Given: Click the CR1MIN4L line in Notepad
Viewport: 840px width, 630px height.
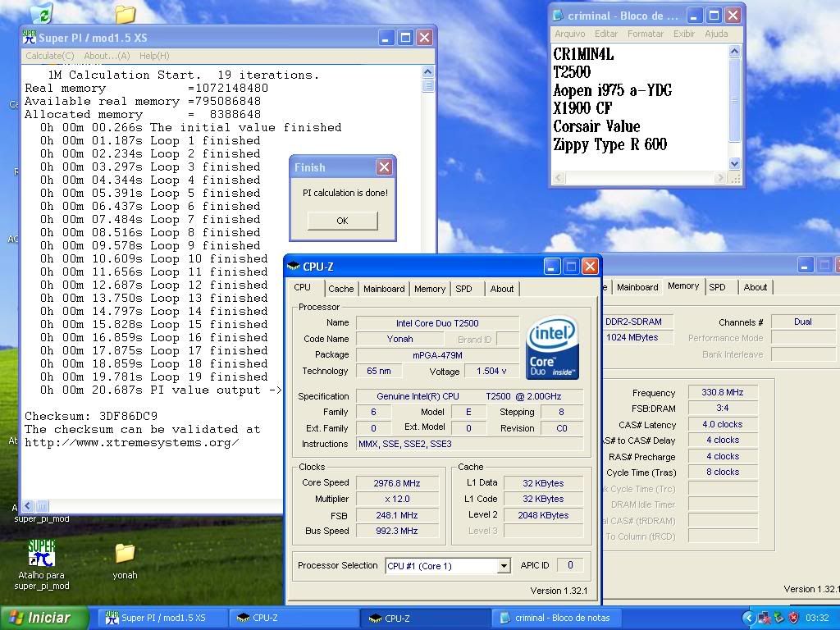Looking at the screenshot, I should (583, 54).
